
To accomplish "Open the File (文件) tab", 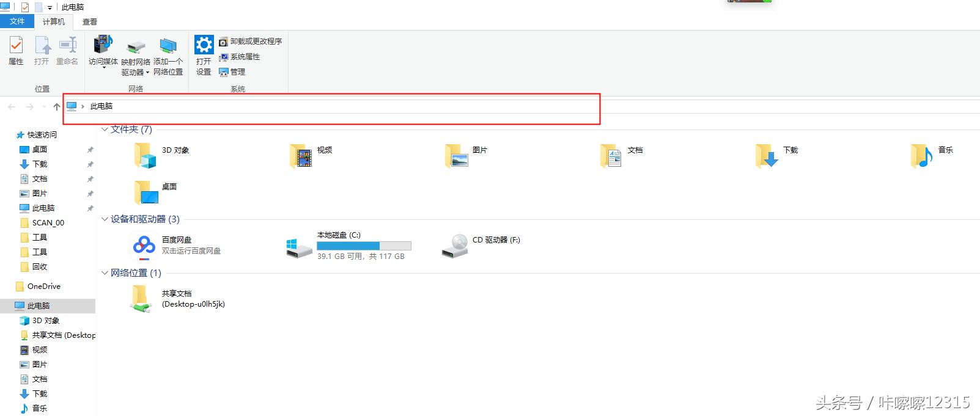I will tap(17, 21).
